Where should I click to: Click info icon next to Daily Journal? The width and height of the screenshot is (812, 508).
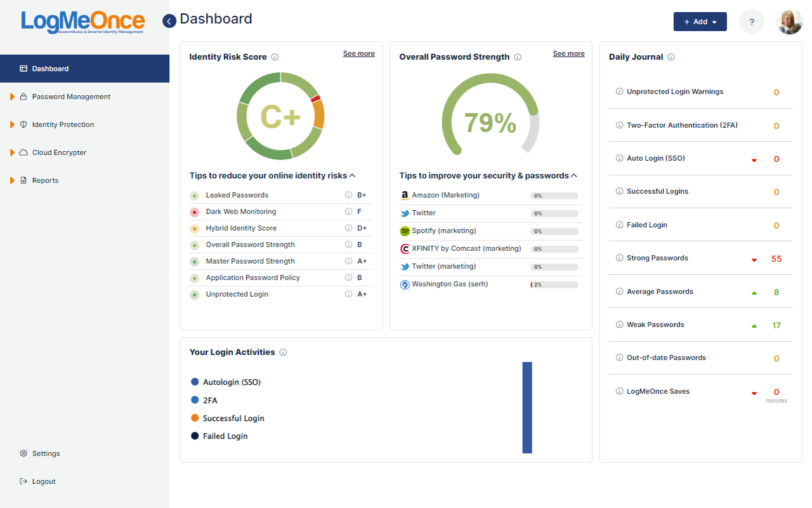[x=671, y=57]
